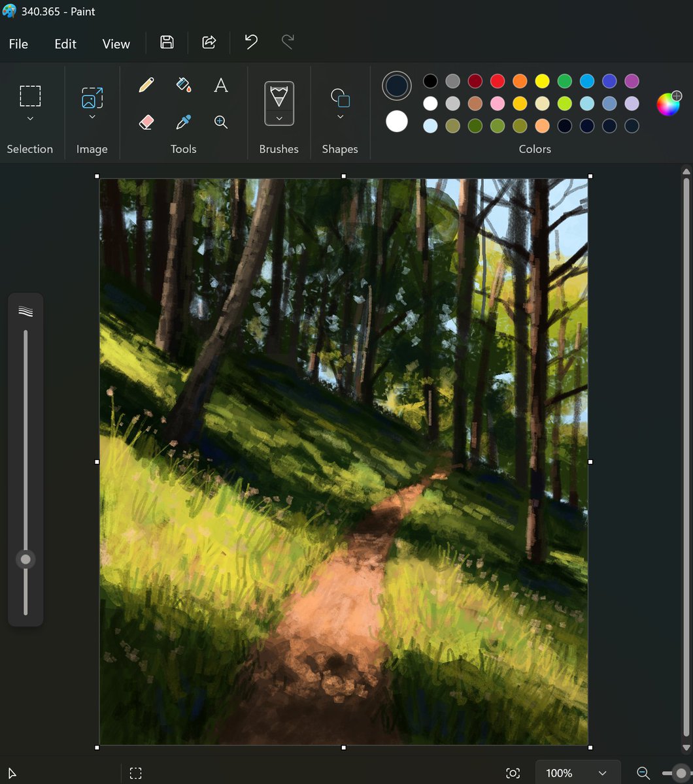
Task: Click the Save icon
Action: (x=167, y=42)
